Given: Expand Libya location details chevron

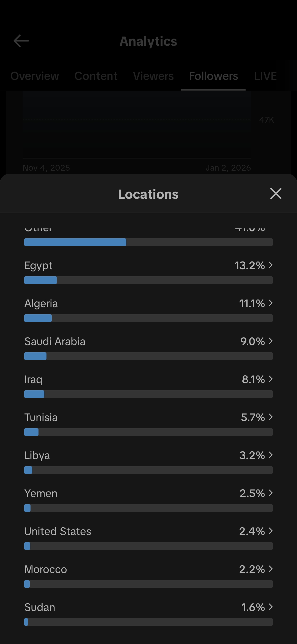Looking at the screenshot, I should click(x=271, y=455).
